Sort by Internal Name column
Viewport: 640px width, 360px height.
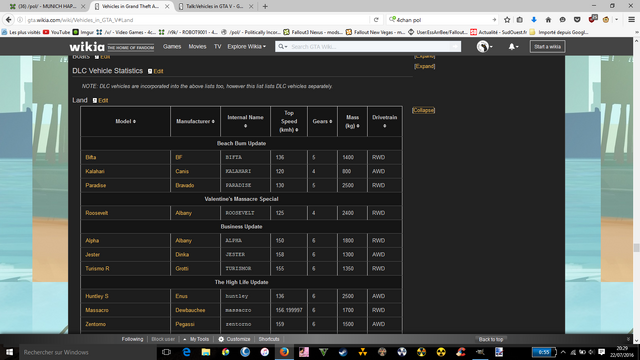coord(245,122)
